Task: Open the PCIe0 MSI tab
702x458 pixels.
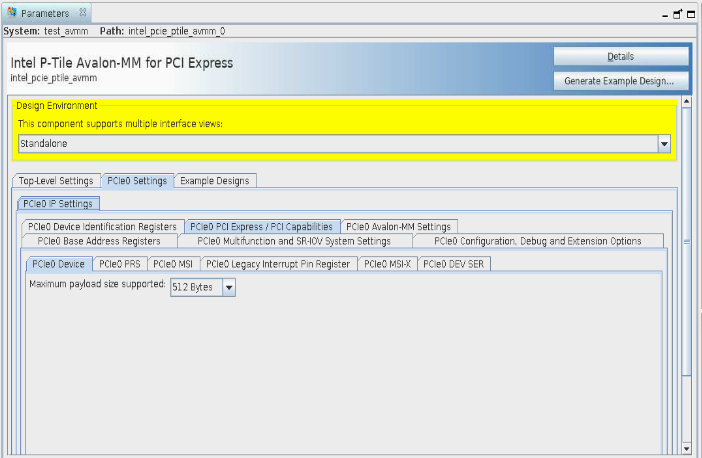Action: coord(173,264)
